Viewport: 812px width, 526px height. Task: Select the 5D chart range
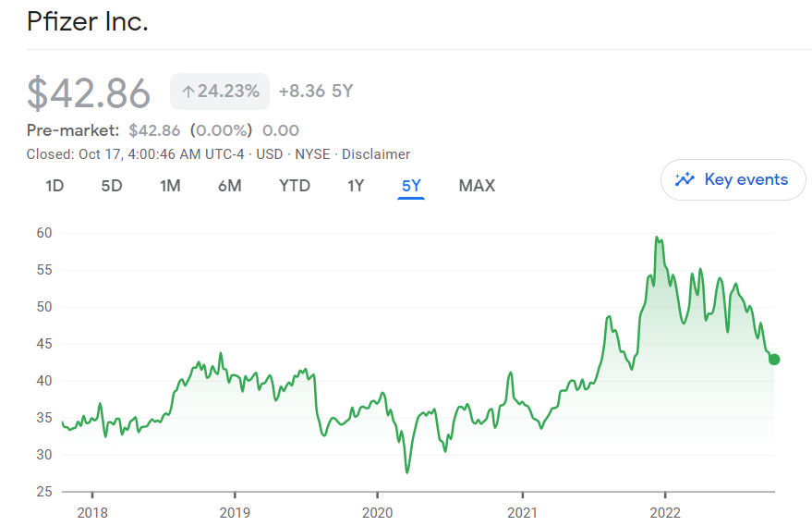(112, 186)
